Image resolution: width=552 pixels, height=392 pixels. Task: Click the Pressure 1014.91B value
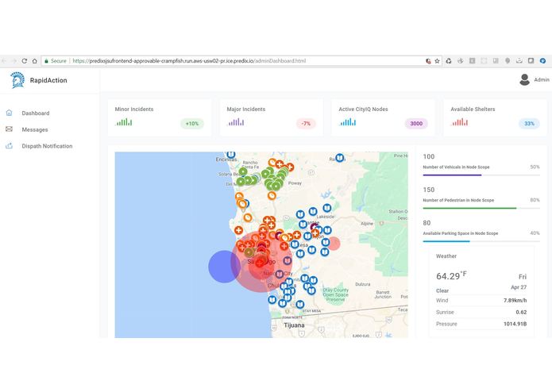coord(515,324)
